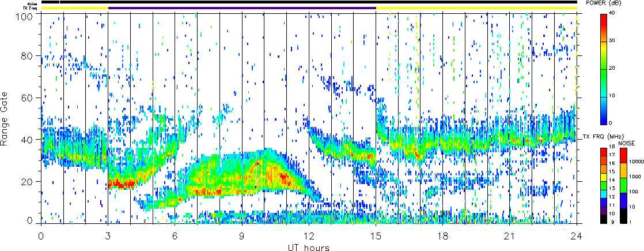644x251 pixels.
Task: Click the '18' label on TX FRQ scale
Action: tap(611, 147)
